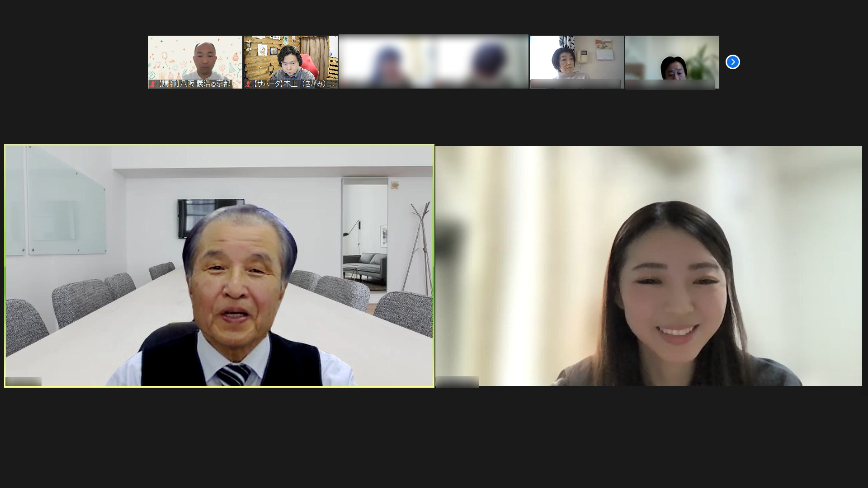The image size is (868, 488).
Task: Click blurred name tag on smiling woman's video
Action: pyautogui.click(x=457, y=381)
